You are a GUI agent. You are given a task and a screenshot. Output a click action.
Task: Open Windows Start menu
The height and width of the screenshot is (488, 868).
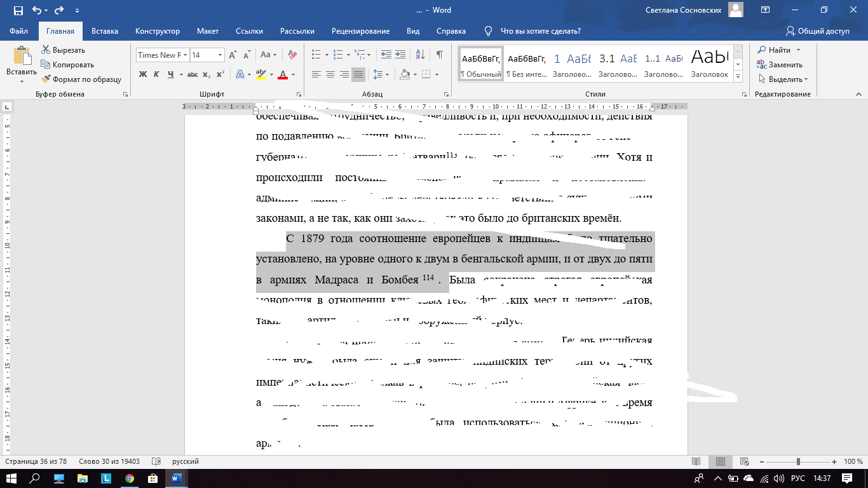[11, 478]
